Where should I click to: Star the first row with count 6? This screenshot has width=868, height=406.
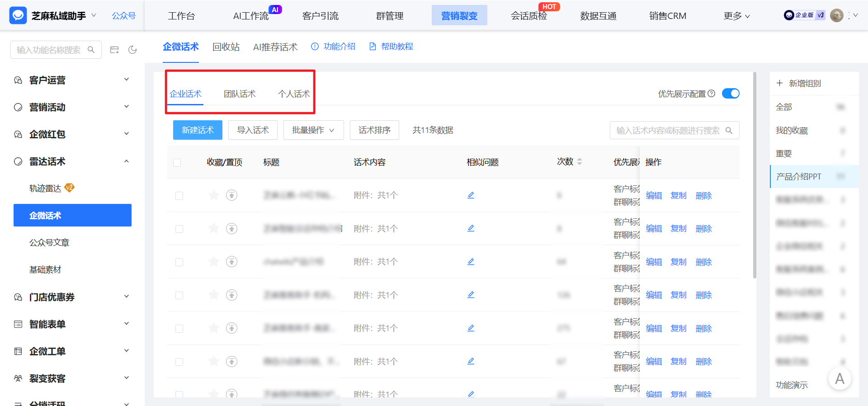click(214, 195)
